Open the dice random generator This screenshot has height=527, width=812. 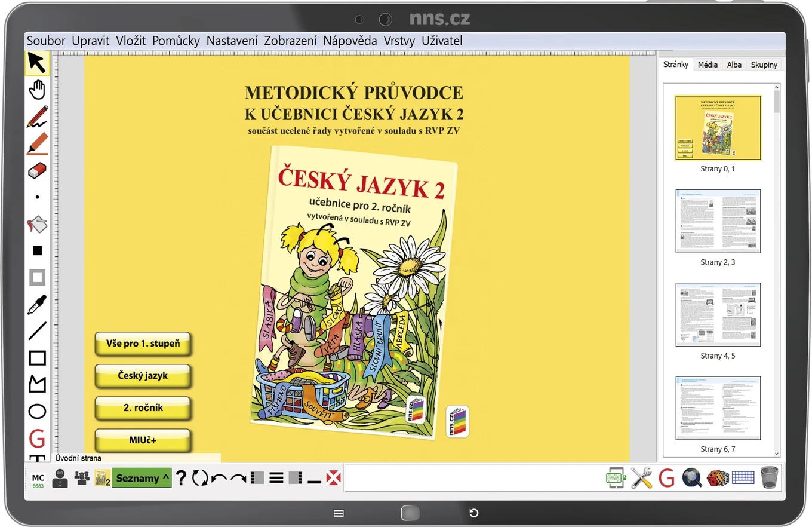pos(718,478)
